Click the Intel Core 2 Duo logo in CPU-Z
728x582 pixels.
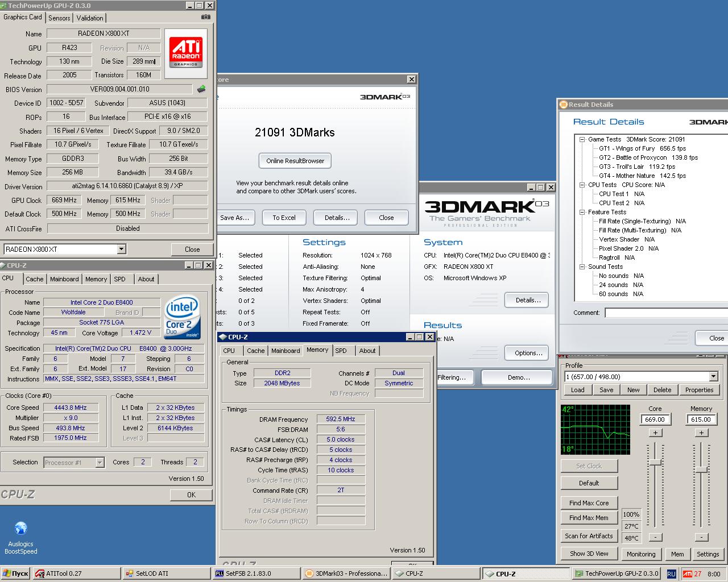(182, 317)
